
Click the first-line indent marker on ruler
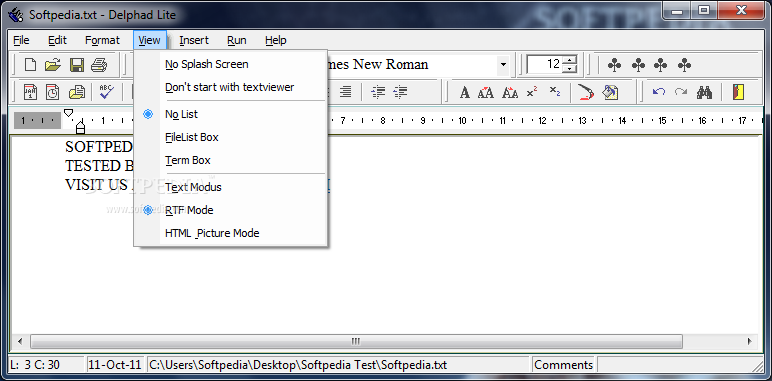68,113
